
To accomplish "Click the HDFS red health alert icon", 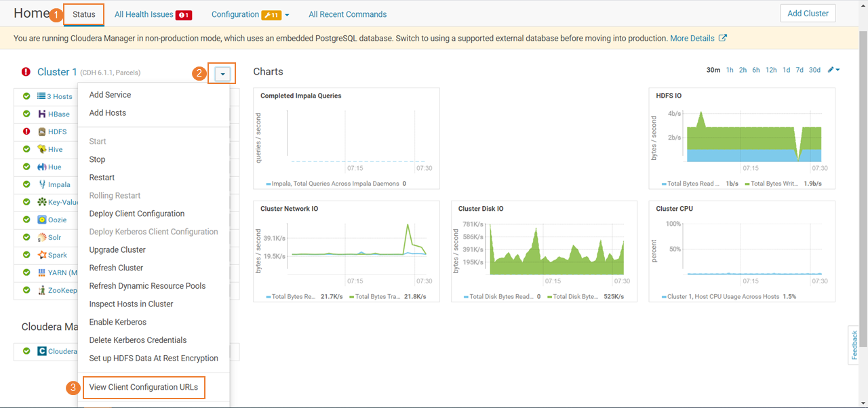I will [x=26, y=131].
